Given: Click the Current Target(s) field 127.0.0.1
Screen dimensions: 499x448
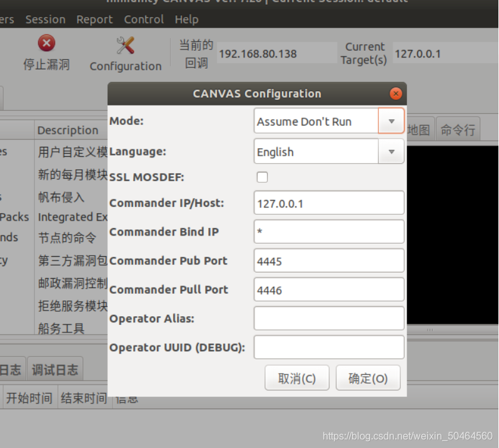Looking at the screenshot, I should coord(445,53).
